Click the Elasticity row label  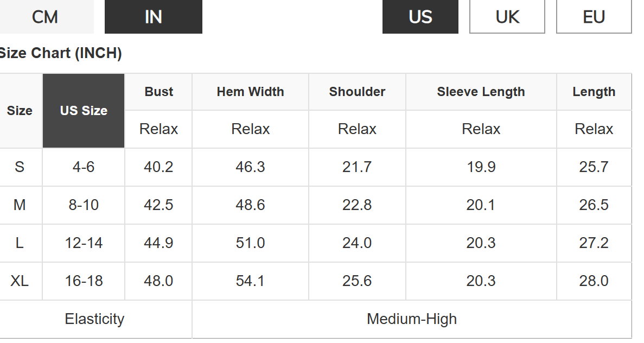tap(94, 319)
